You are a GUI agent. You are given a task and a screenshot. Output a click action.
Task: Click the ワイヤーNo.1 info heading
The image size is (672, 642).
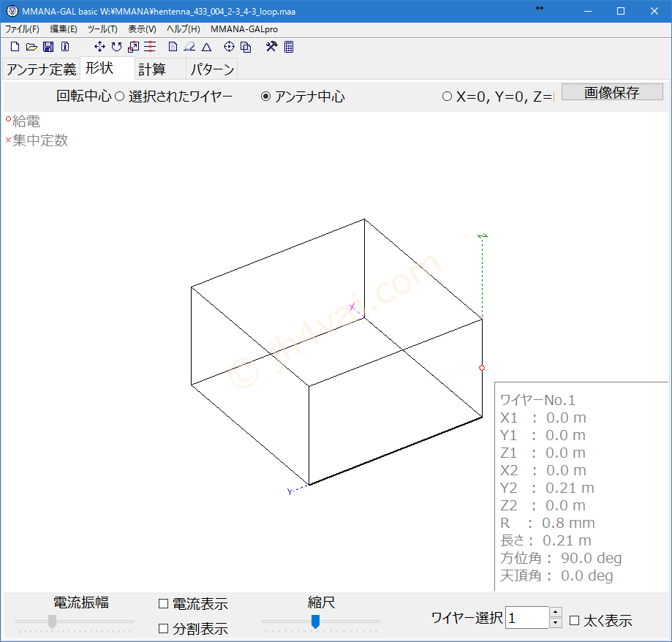tap(538, 400)
